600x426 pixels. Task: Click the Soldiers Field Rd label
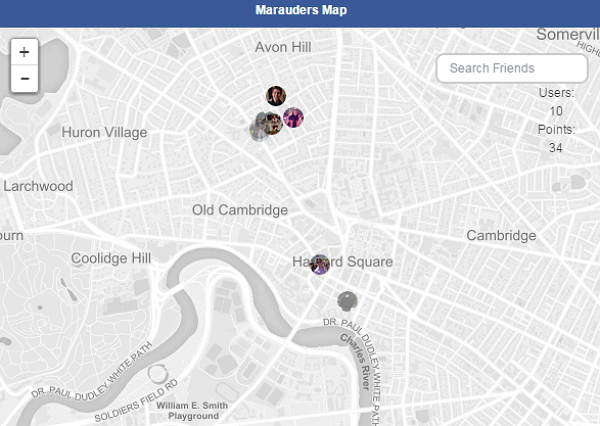point(136,399)
